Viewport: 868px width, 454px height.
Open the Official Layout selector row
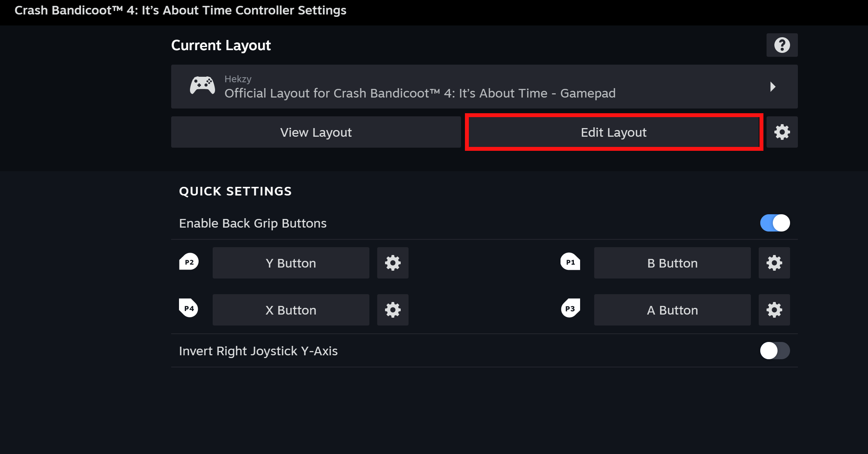(419, 93)
